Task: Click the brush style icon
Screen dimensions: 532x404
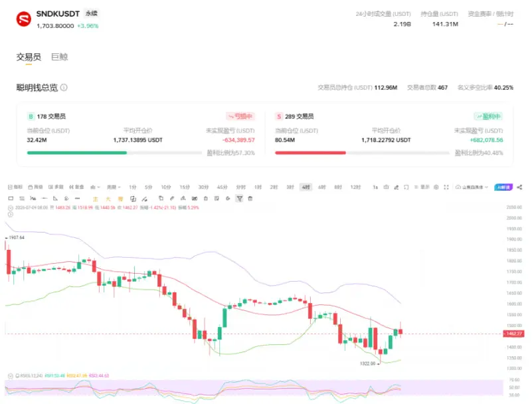Action: tap(145, 199)
